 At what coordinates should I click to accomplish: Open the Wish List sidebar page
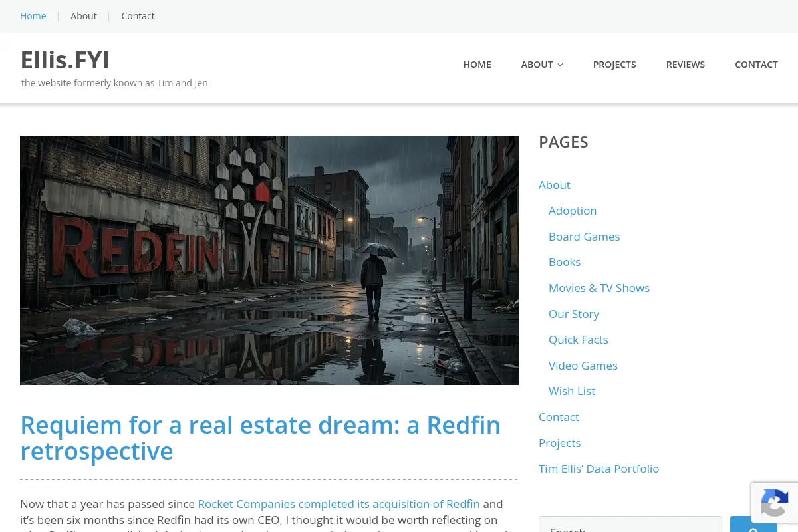pyautogui.click(x=572, y=391)
